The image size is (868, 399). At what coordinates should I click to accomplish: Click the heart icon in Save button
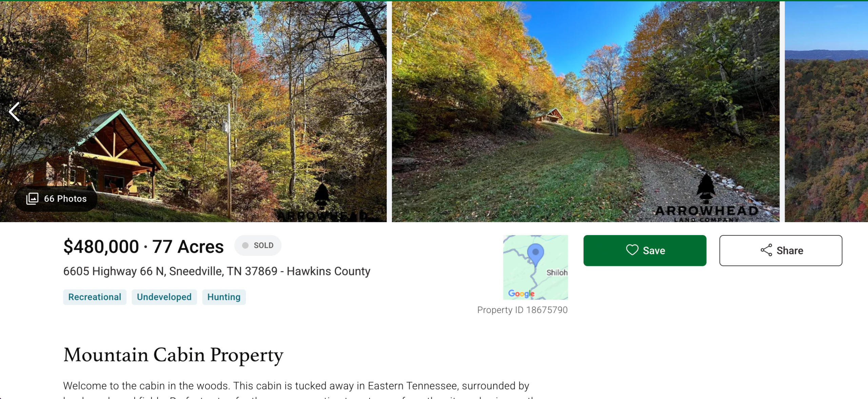(632, 250)
